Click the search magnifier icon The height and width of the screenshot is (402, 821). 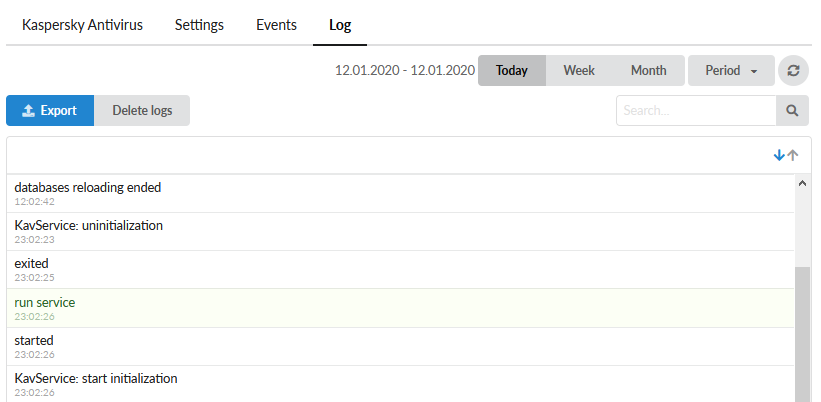click(x=792, y=111)
